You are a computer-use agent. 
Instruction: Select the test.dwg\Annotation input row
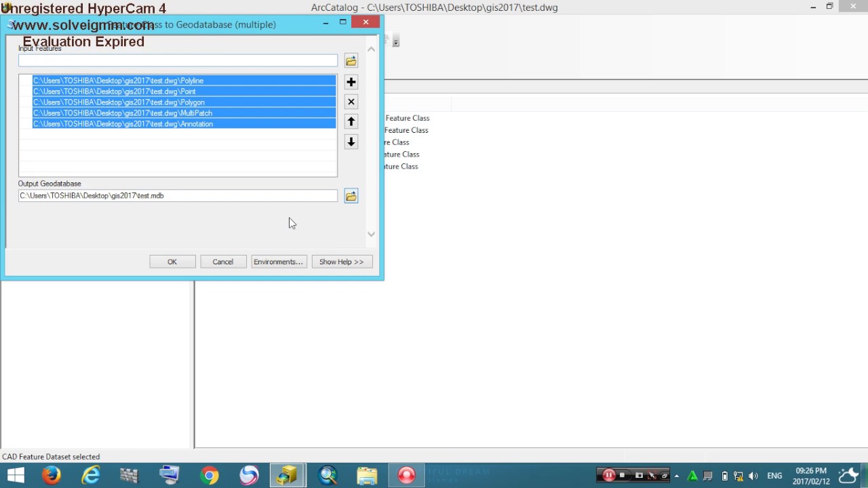184,124
